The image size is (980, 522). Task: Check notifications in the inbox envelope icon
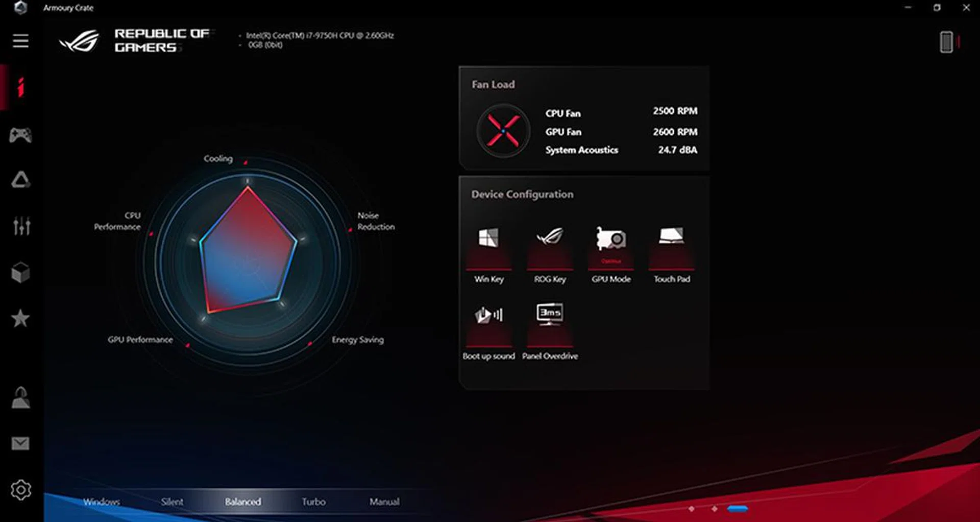[x=20, y=443]
